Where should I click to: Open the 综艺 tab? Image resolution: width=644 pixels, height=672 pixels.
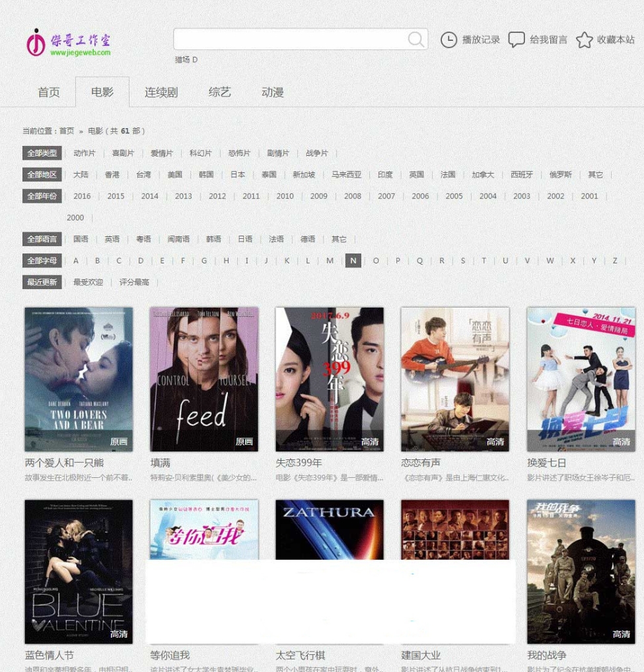coord(219,92)
